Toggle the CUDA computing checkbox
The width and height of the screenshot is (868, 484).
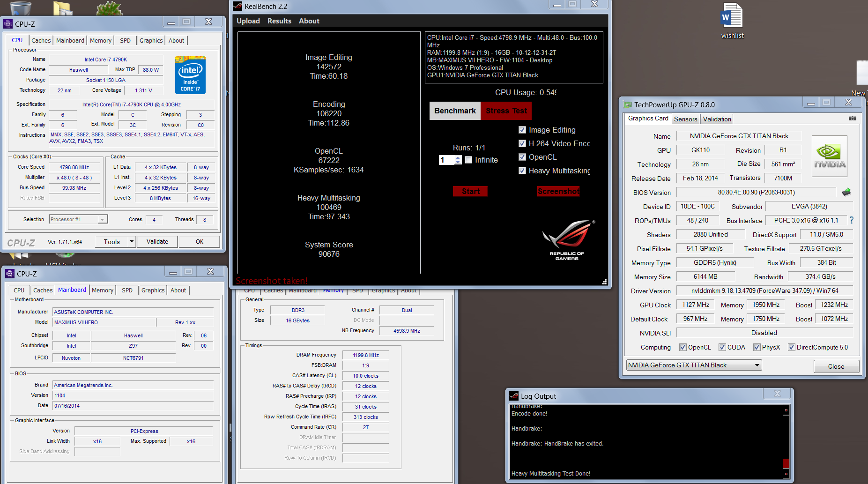pos(722,347)
